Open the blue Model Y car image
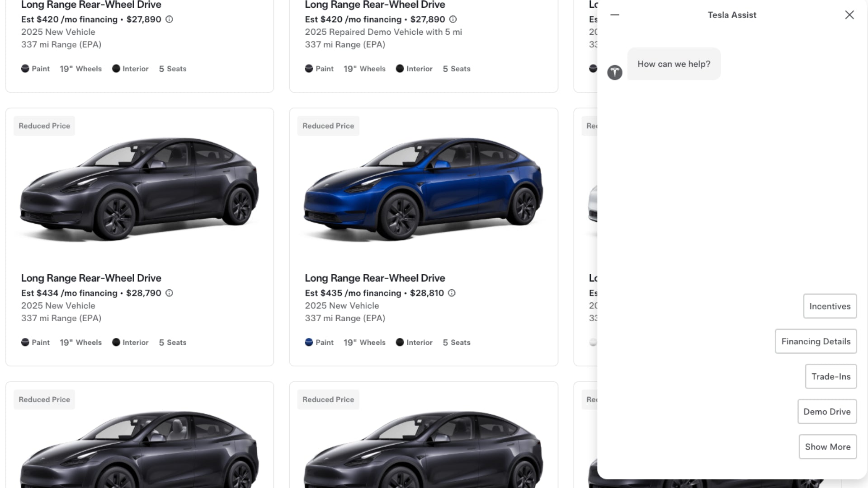The width and height of the screenshot is (868, 488). [423, 190]
